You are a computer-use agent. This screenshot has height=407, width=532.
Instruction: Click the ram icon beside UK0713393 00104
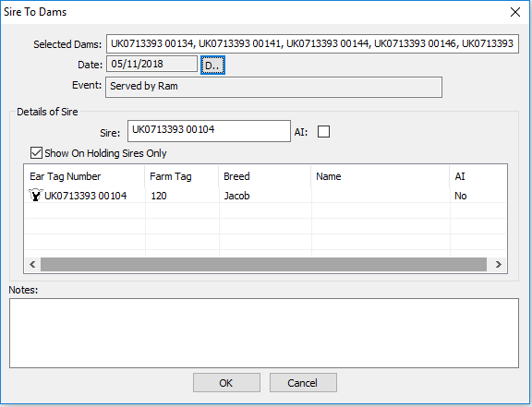36,195
